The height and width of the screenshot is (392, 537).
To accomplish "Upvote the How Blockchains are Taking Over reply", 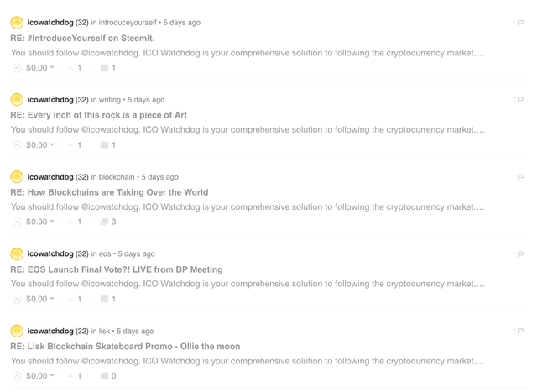I will coord(16,222).
